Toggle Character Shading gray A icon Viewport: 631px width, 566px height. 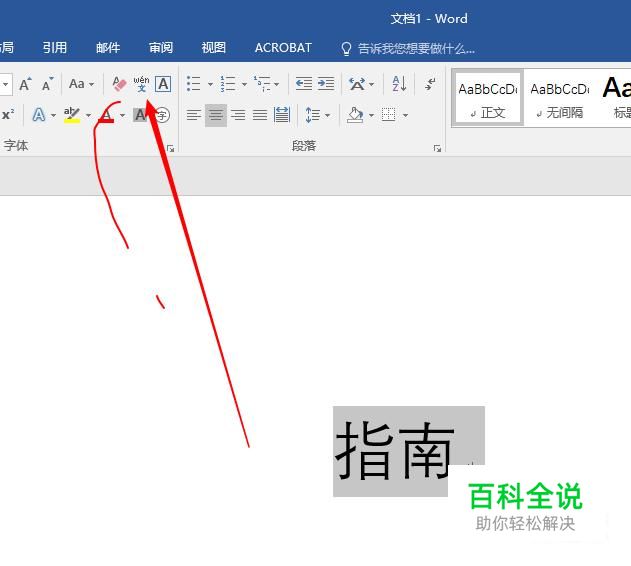click(140, 115)
